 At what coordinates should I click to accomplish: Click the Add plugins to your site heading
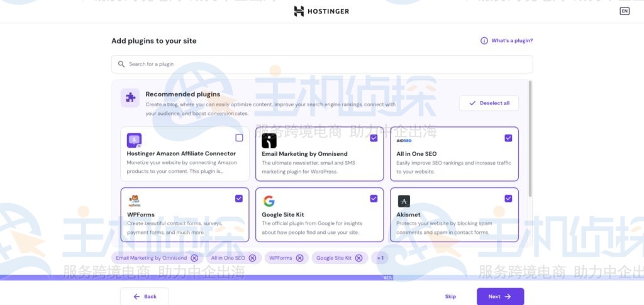[154, 41]
